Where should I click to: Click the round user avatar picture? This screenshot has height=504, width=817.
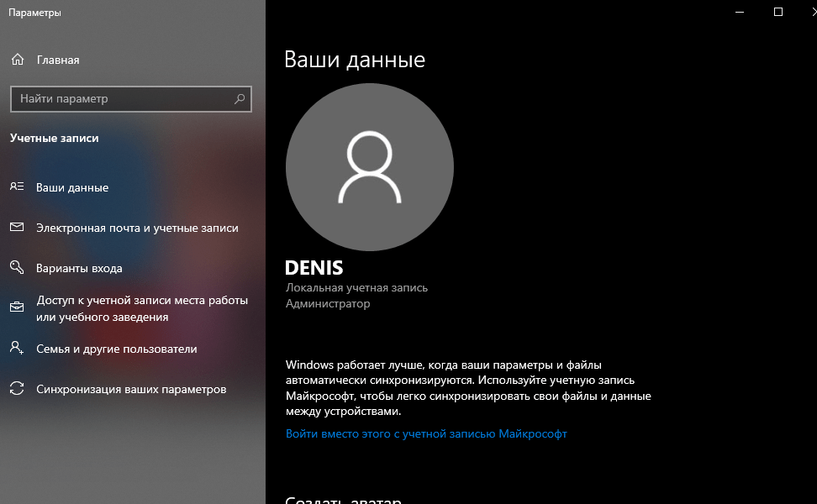tap(370, 167)
